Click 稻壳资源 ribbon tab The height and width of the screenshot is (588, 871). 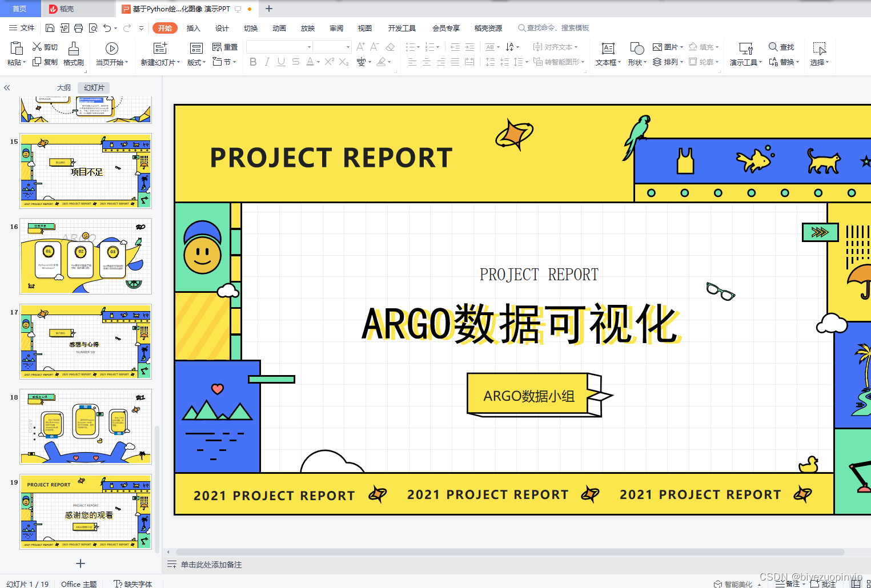click(488, 28)
